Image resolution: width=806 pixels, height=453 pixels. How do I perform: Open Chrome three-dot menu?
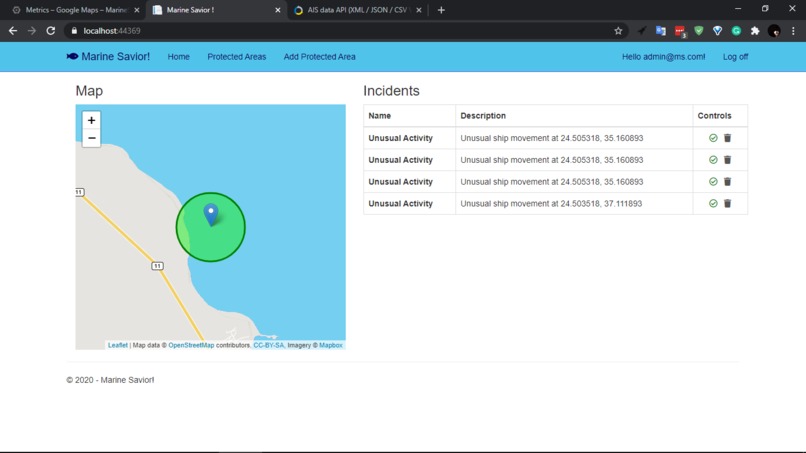point(793,31)
